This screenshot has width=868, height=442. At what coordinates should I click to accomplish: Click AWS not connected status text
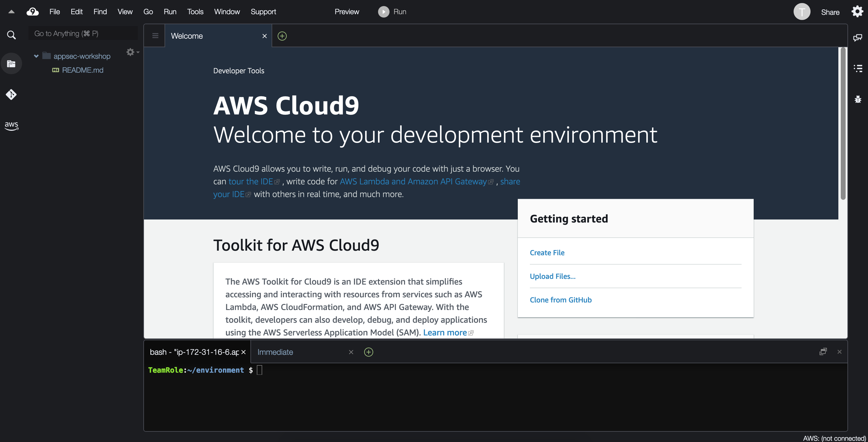tap(834, 438)
